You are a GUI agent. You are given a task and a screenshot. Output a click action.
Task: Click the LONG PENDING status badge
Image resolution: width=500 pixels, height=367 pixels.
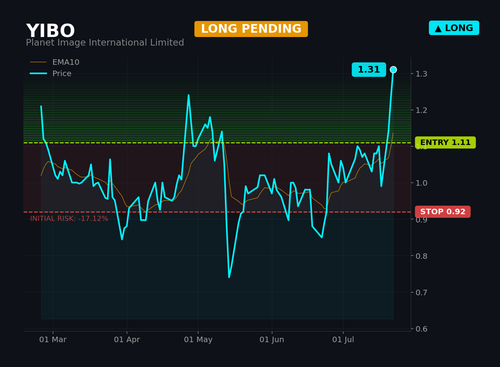point(251,29)
